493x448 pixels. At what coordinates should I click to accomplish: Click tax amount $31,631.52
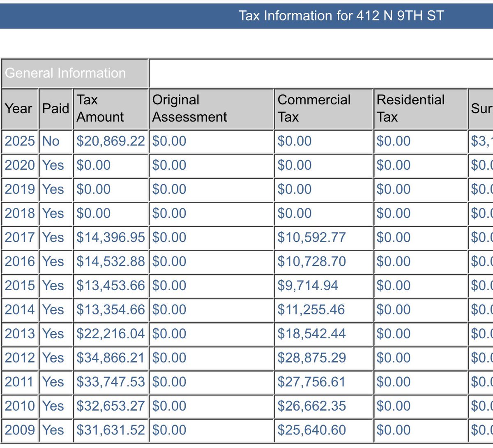[111, 430]
